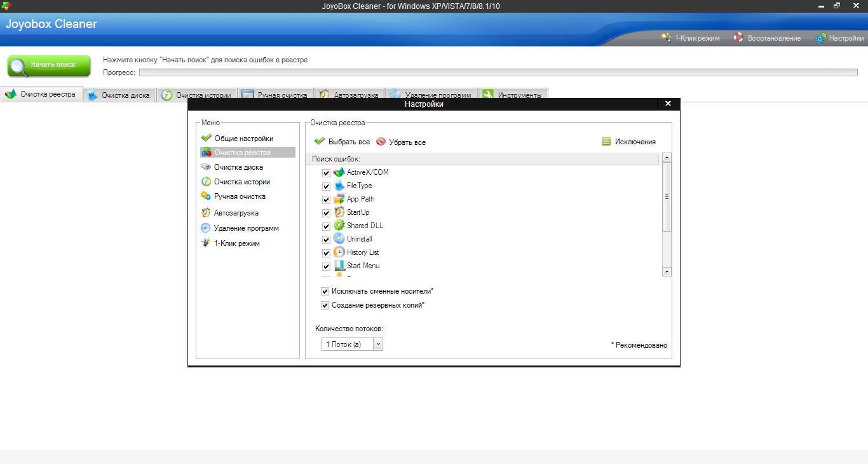This screenshot has height=464, width=868.
Task: Uncheck the FileType checkbox
Action: pos(326,186)
